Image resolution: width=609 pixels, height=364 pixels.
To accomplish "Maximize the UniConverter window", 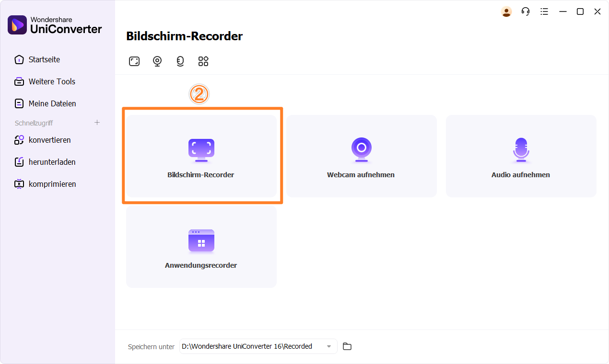I will pyautogui.click(x=580, y=11).
